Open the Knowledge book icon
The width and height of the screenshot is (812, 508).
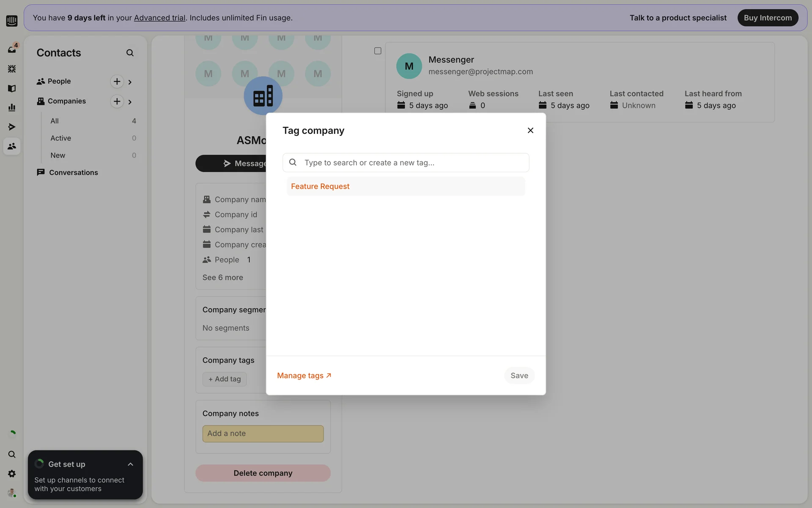click(12, 88)
